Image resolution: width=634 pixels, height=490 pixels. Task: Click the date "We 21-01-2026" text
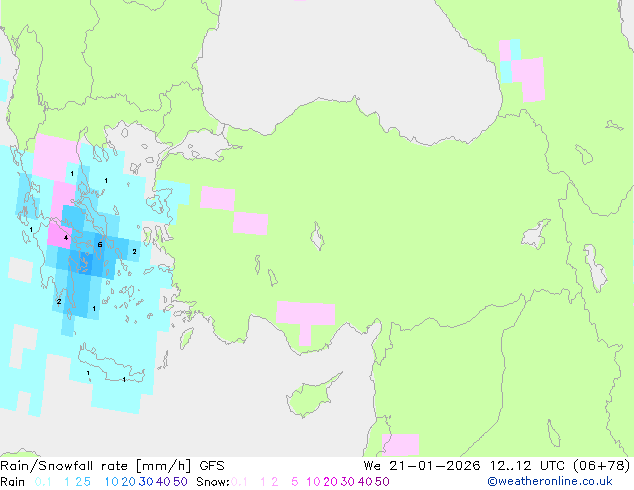[422, 466]
